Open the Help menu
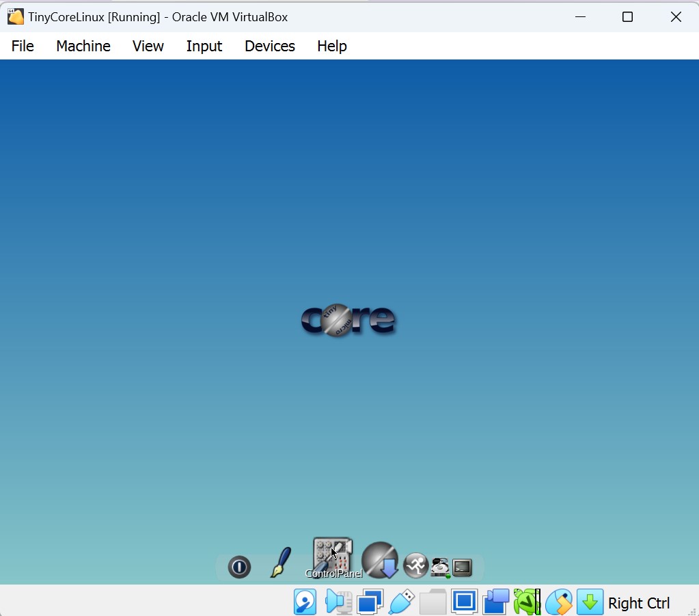This screenshot has width=699, height=616. coord(332,46)
